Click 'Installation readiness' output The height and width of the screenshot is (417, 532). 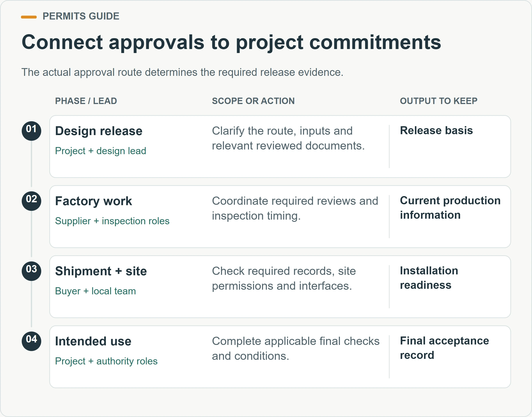[429, 278]
